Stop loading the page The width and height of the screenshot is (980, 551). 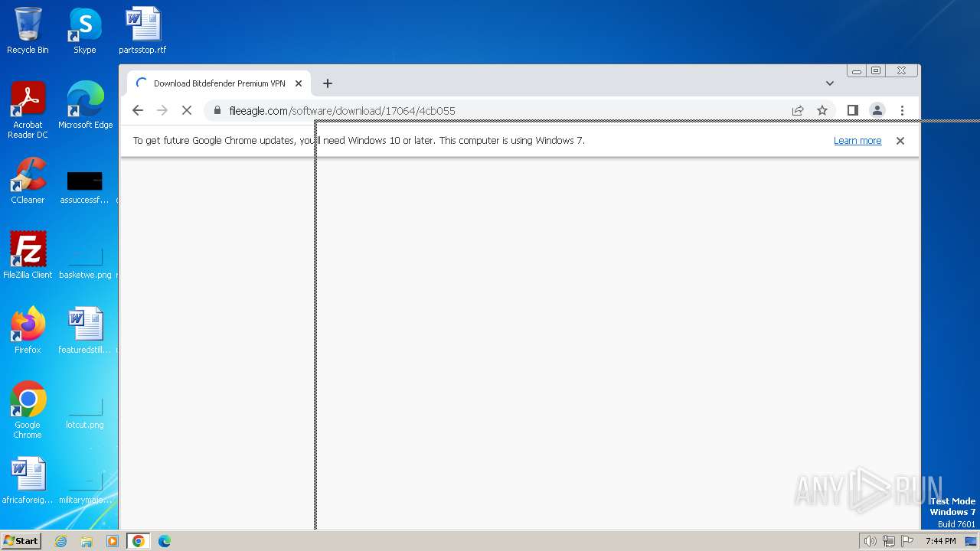[186, 110]
